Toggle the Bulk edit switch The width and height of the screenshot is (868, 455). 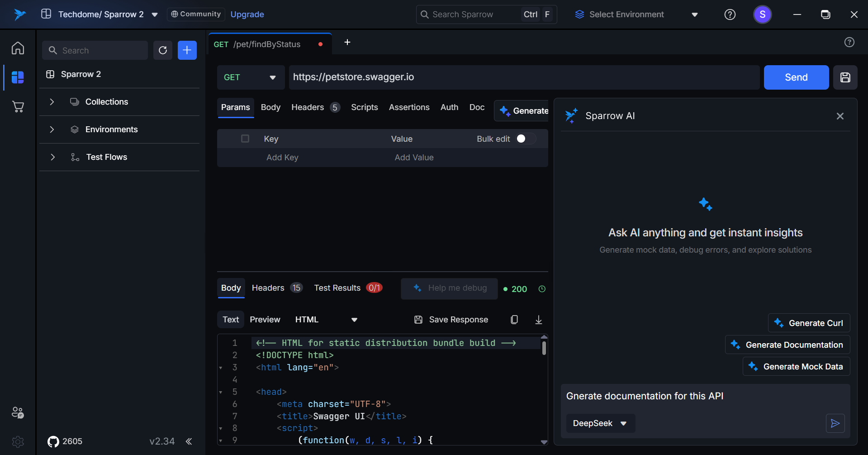[525, 139]
